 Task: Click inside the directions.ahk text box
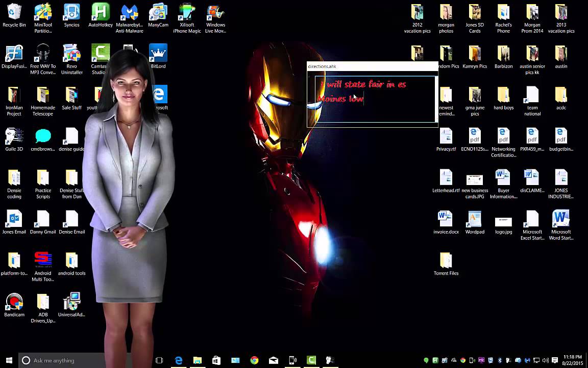click(375, 99)
